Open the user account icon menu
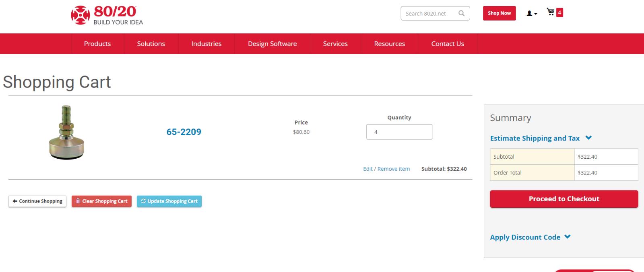The height and width of the screenshot is (272, 644). click(532, 14)
